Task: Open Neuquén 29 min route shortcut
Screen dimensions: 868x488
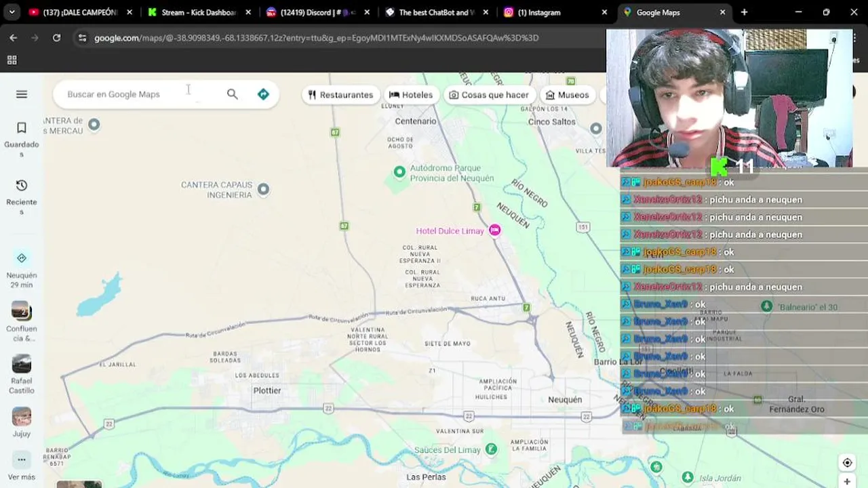Action: pos(22,270)
